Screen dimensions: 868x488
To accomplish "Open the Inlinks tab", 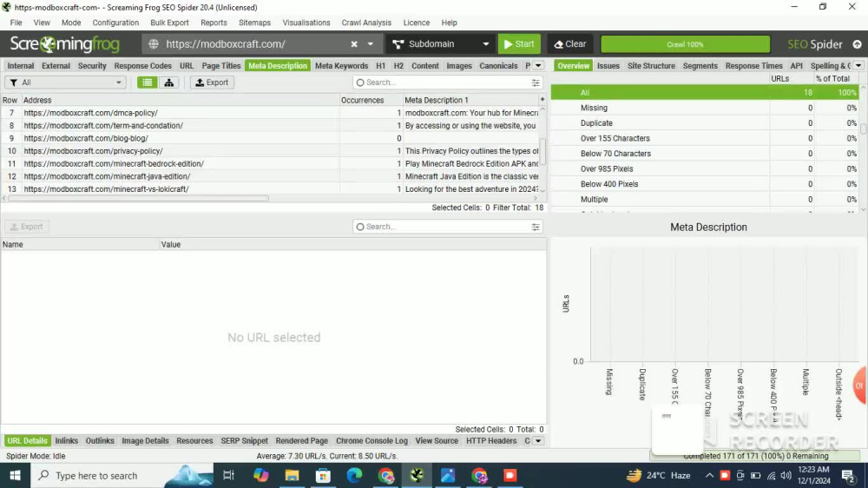I will [x=67, y=441].
